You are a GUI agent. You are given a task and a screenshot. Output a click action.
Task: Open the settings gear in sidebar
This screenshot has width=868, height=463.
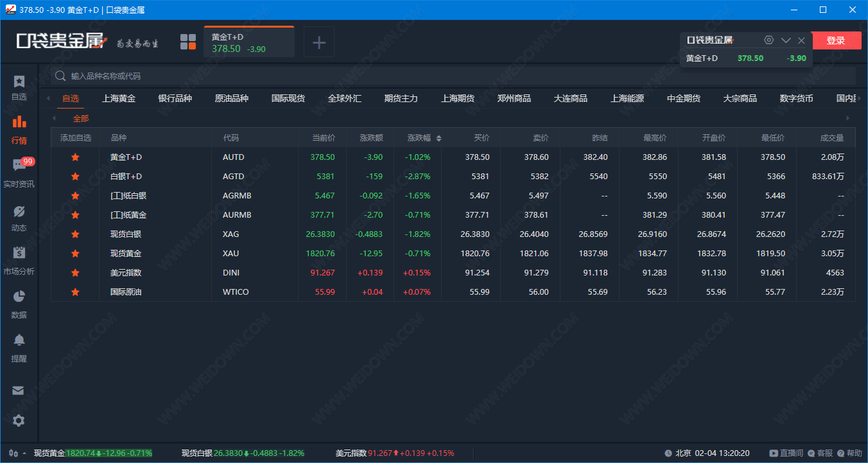18,421
